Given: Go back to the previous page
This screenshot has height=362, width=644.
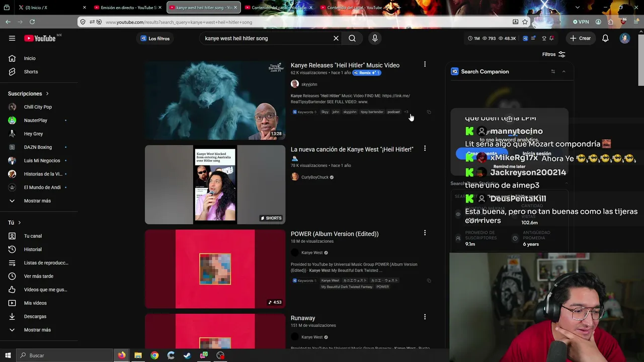Looking at the screenshot, I should pyautogui.click(x=8, y=22).
